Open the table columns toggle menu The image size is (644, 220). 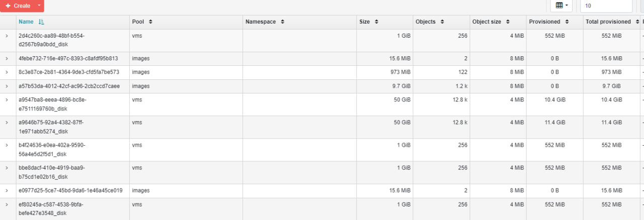(561, 6)
